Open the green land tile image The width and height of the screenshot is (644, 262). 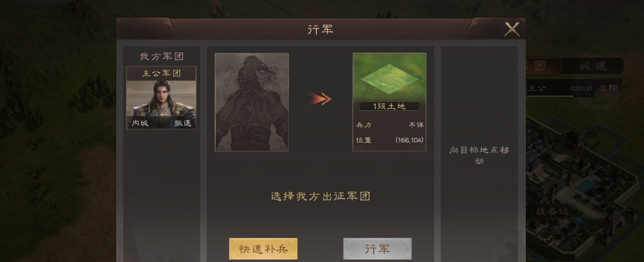(389, 77)
